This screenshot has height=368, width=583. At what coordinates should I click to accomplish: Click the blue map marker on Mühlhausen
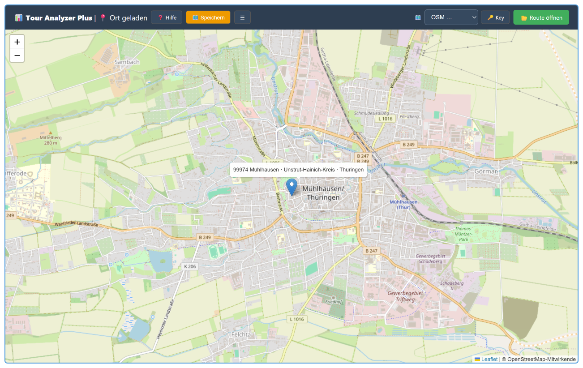(292, 187)
